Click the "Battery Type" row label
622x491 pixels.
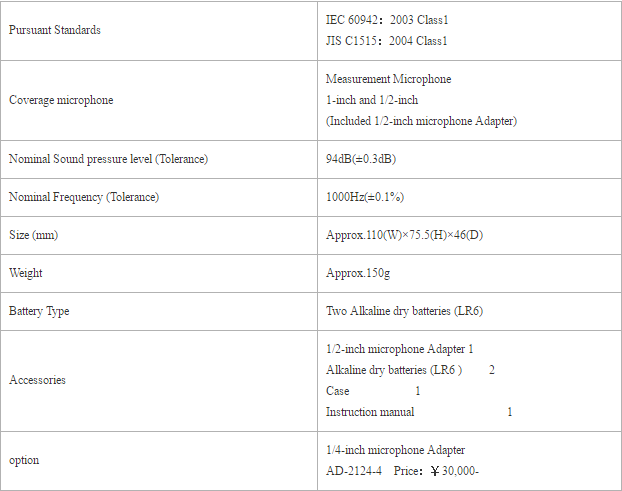(x=39, y=311)
